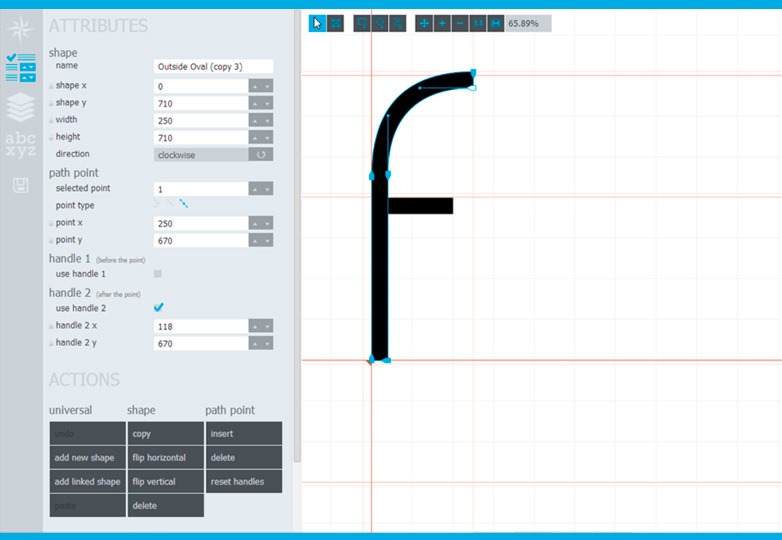782x540 pixels.
Task: Delete the shape with shape delete button
Action: (166, 505)
